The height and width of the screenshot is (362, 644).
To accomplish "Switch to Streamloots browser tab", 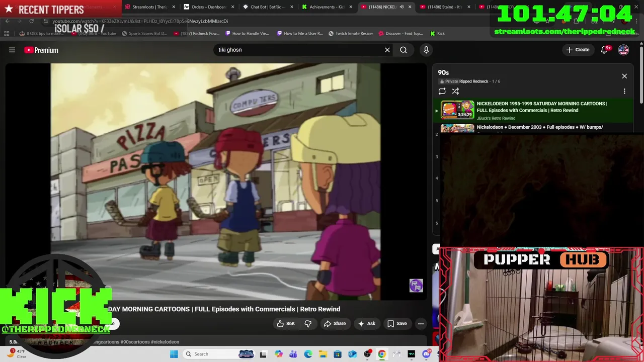I will 150,7.
